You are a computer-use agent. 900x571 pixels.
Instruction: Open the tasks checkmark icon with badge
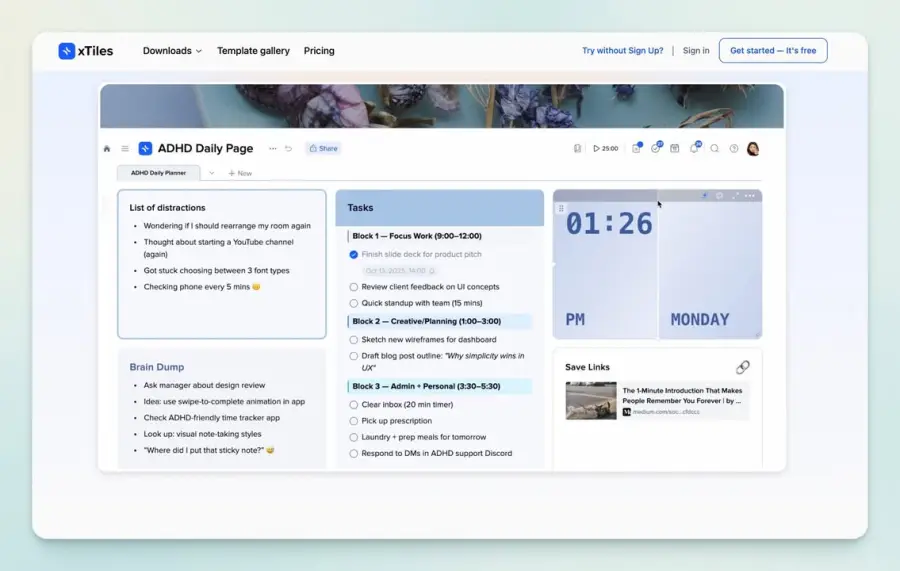(x=656, y=148)
